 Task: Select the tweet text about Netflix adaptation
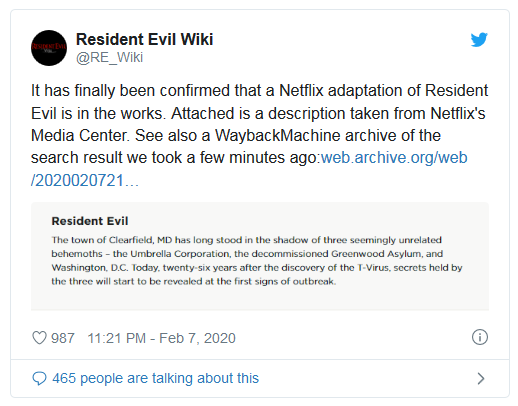coord(259,135)
